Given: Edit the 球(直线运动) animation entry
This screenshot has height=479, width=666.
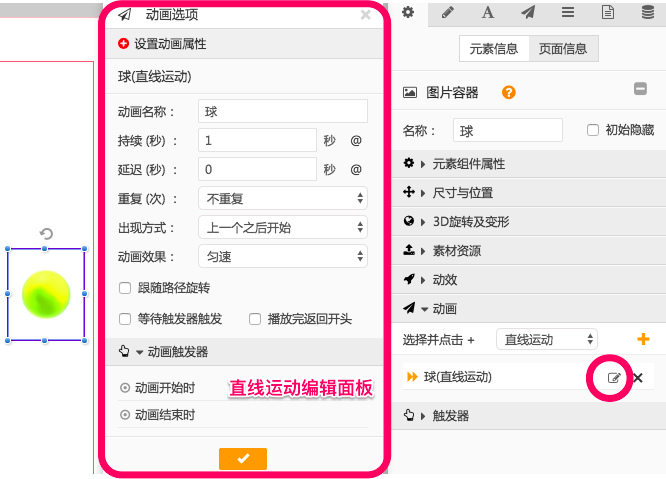Looking at the screenshot, I should click(x=614, y=378).
